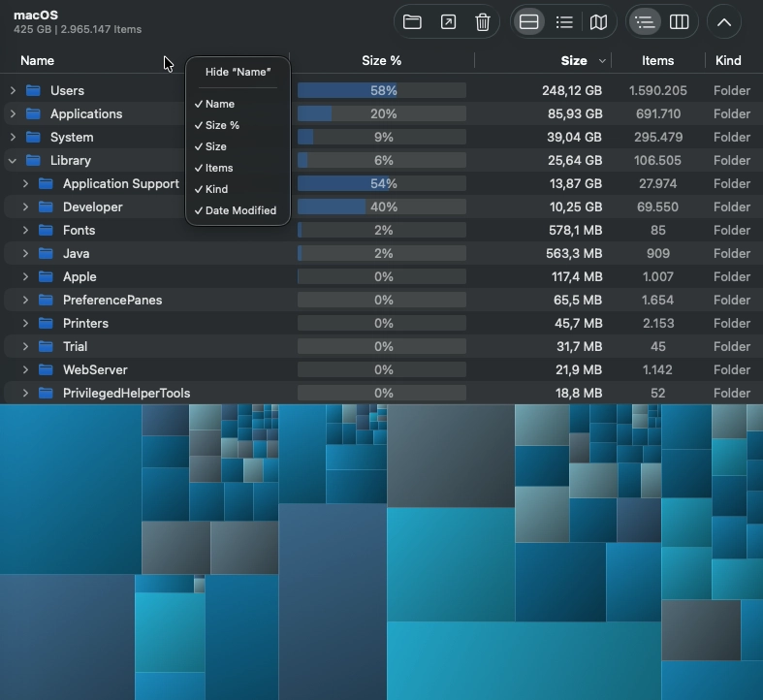Uncheck the Size column option in menu
Screen dimensions: 763x700
point(238,146)
